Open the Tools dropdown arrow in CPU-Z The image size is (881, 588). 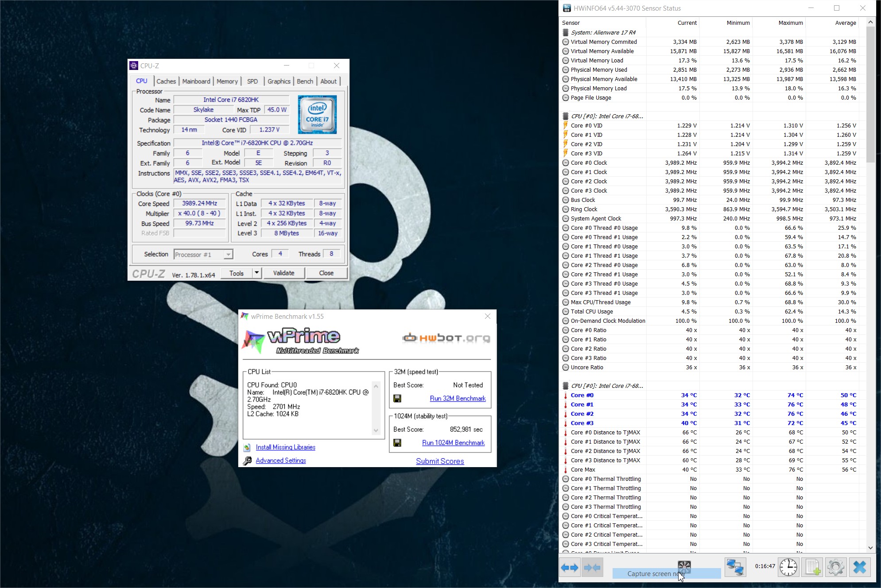click(257, 273)
